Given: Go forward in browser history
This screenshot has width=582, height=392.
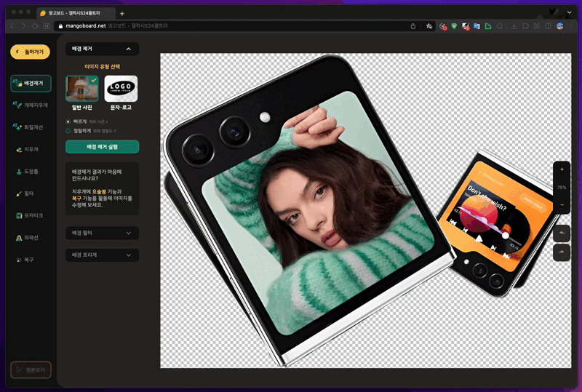Looking at the screenshot, I should click(x=24, y=26).
